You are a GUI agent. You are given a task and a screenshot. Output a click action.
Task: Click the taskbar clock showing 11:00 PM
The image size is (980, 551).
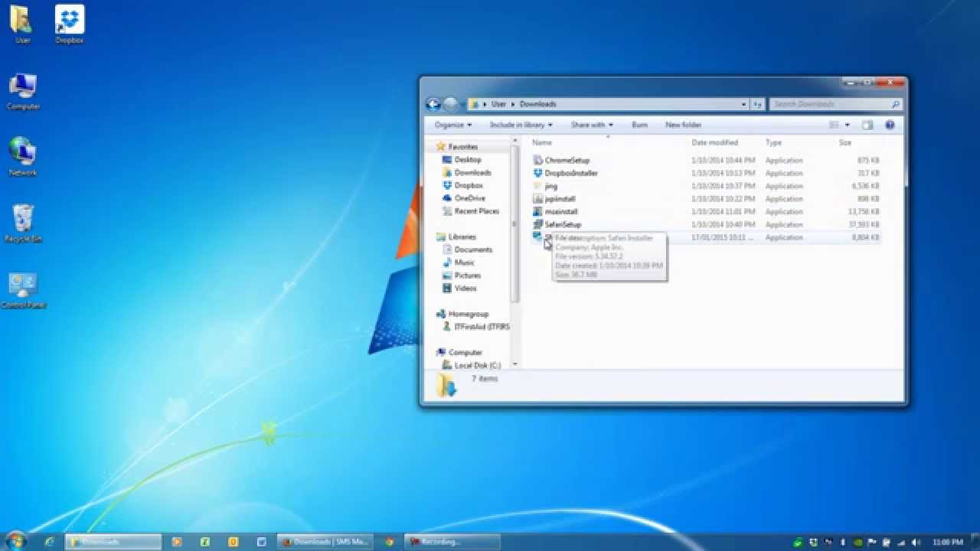click(947, 542)
